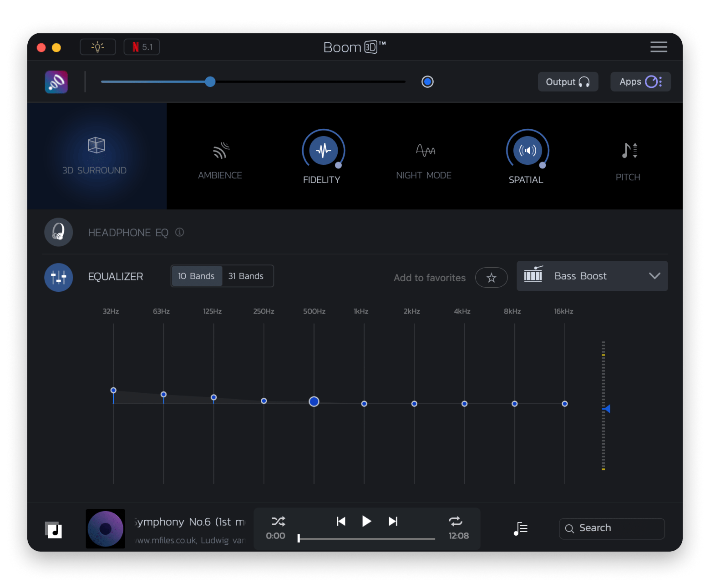
Task: Turn off the Fidelity effect
Action: (x=323, y=150)
